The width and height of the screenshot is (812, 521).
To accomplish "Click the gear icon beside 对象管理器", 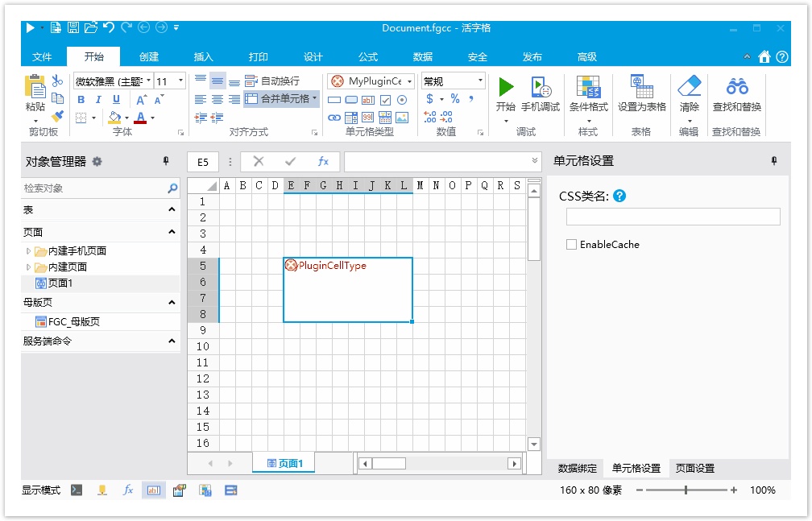I will tap(97, 162).
